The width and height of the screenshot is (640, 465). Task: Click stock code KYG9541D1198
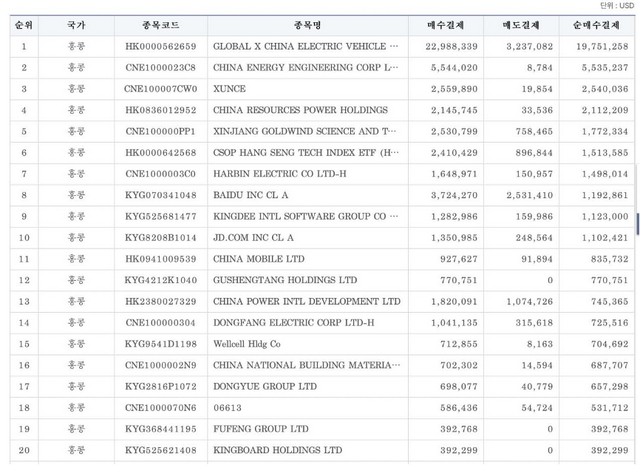[161, 344]
